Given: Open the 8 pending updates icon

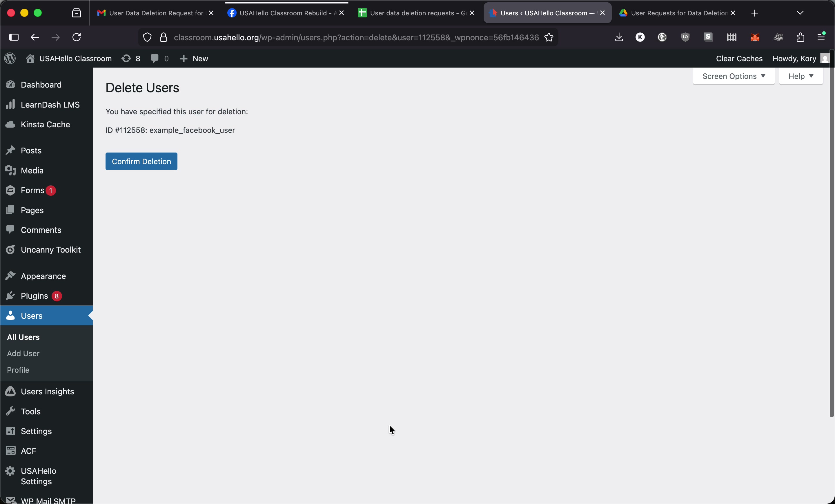Looking at the screenshot, I should [x=131, y=58].
